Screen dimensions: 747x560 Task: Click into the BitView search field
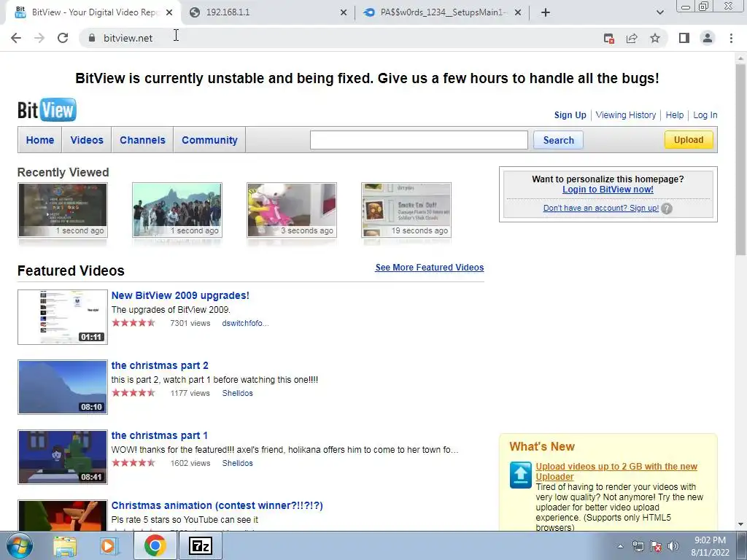point(419,140)
